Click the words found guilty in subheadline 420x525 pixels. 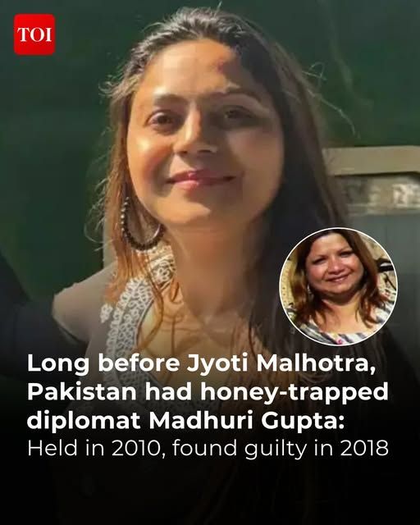pyautogui.click(x=240, y=449)
